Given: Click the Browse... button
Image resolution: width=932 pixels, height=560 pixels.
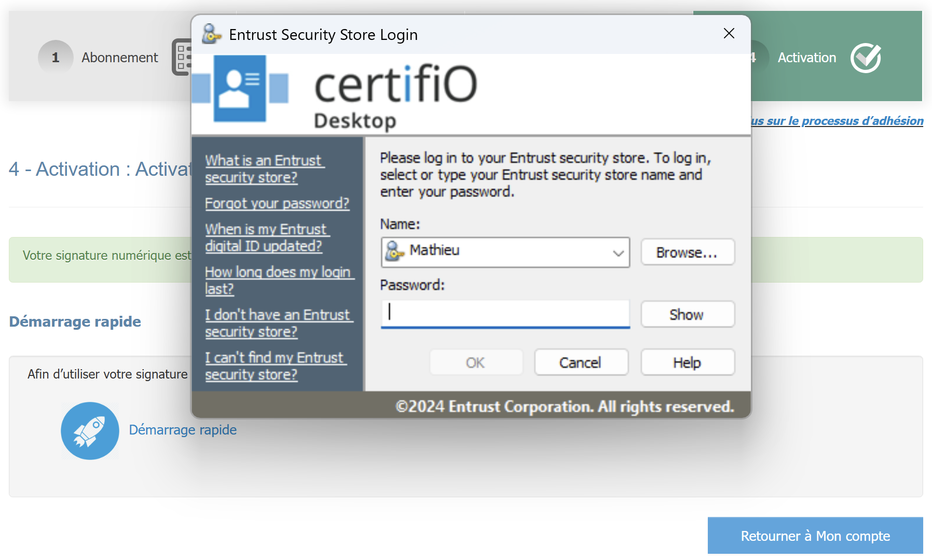Looking at the screenshot, I should 687,253.
